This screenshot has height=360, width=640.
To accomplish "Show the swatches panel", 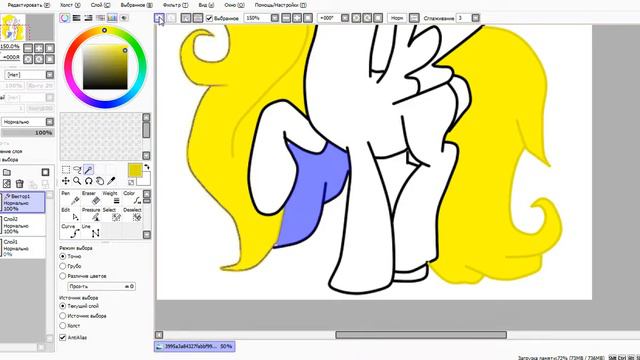I will click(112, 18).
